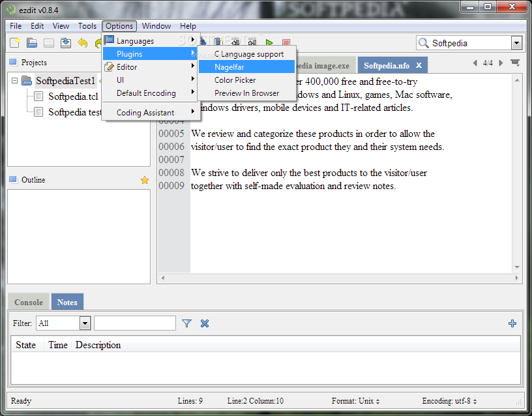Switch to the image.exe editor tab

(x=326, y=65)
